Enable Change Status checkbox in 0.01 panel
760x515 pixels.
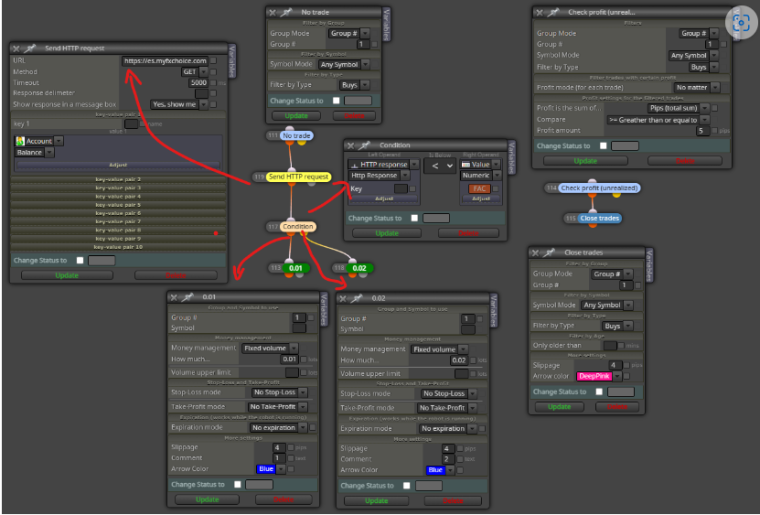(238, 484)
